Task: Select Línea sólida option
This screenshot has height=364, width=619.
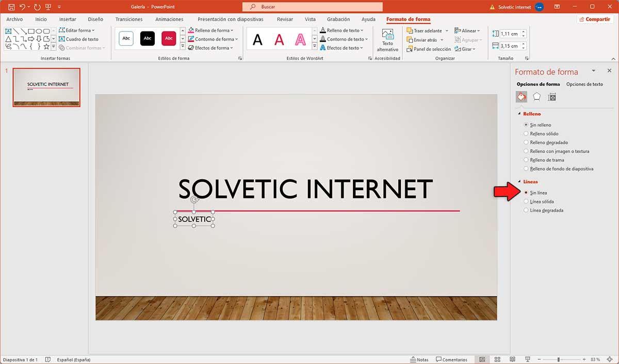Action: click(539, 202)
